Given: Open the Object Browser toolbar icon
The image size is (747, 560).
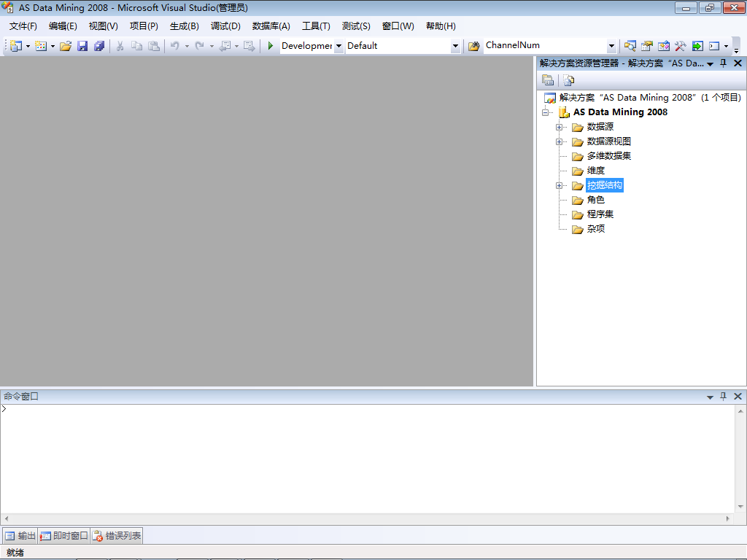Looking at the screenshot, I should pyautogui.click(x=664, y=46).
